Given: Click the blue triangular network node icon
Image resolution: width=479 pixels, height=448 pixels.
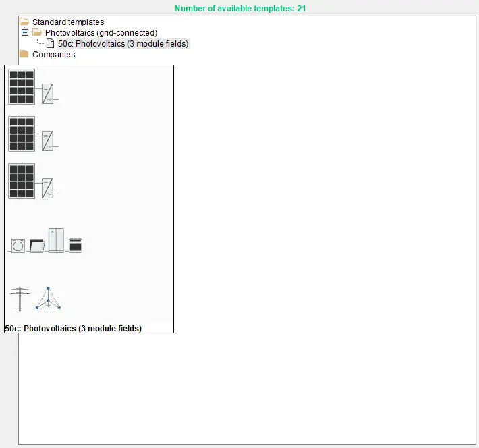Looking at the screenshot, I should click(48, 299).
